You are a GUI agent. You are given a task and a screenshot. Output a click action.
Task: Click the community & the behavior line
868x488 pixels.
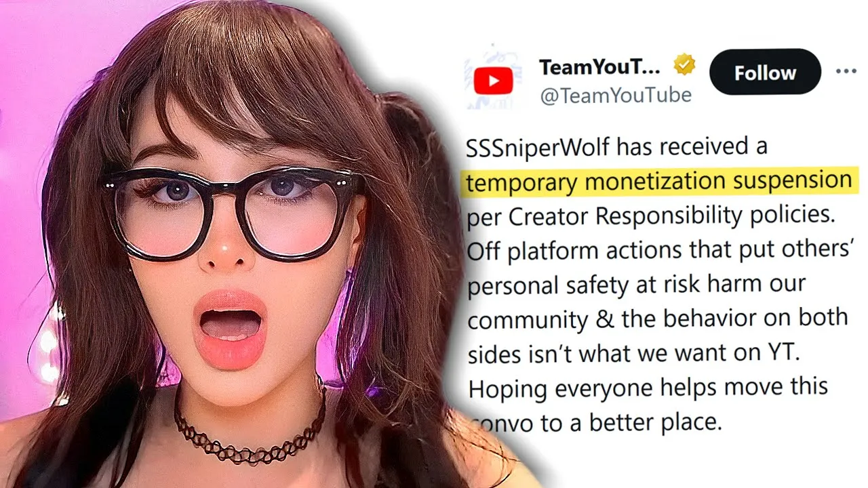coord(657,319)
